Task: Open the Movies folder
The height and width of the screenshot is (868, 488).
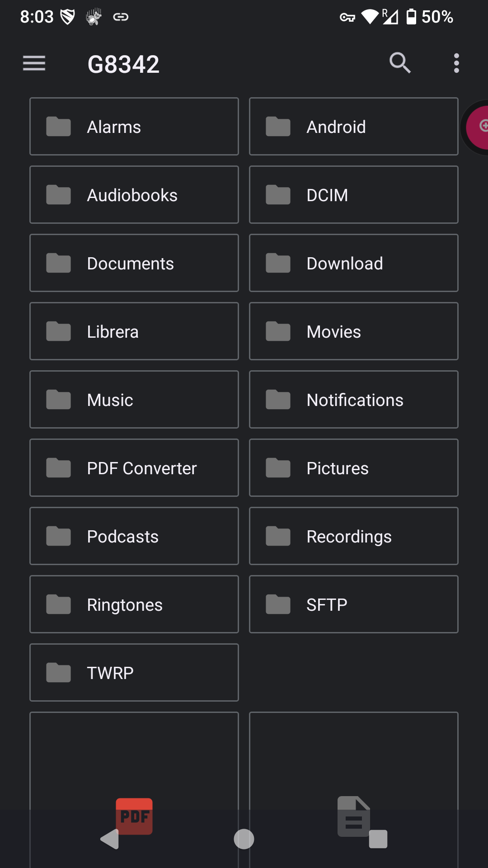Action: pos(353,331)
